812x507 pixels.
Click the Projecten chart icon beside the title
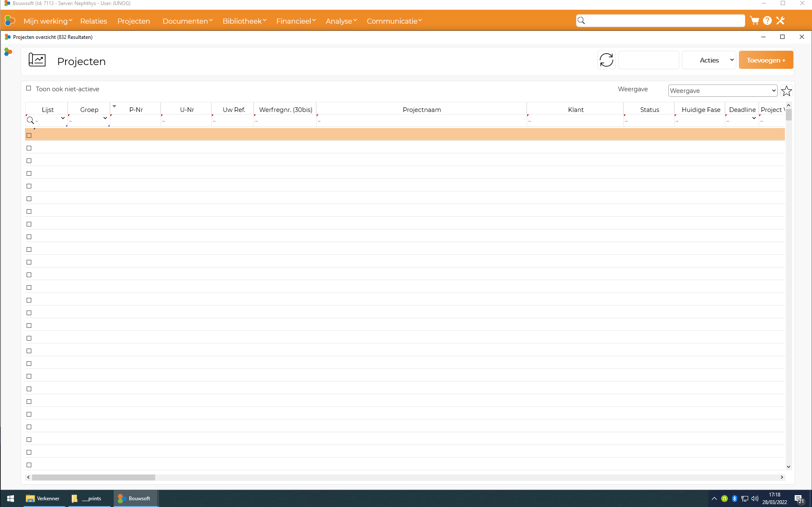tap(37, 60)
